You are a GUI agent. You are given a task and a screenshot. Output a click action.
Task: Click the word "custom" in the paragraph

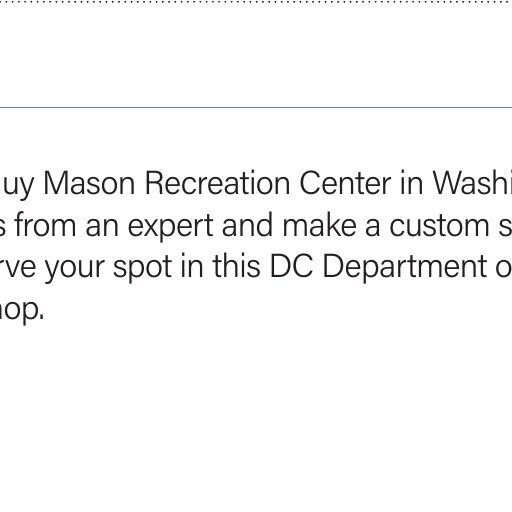coord(439,225)
